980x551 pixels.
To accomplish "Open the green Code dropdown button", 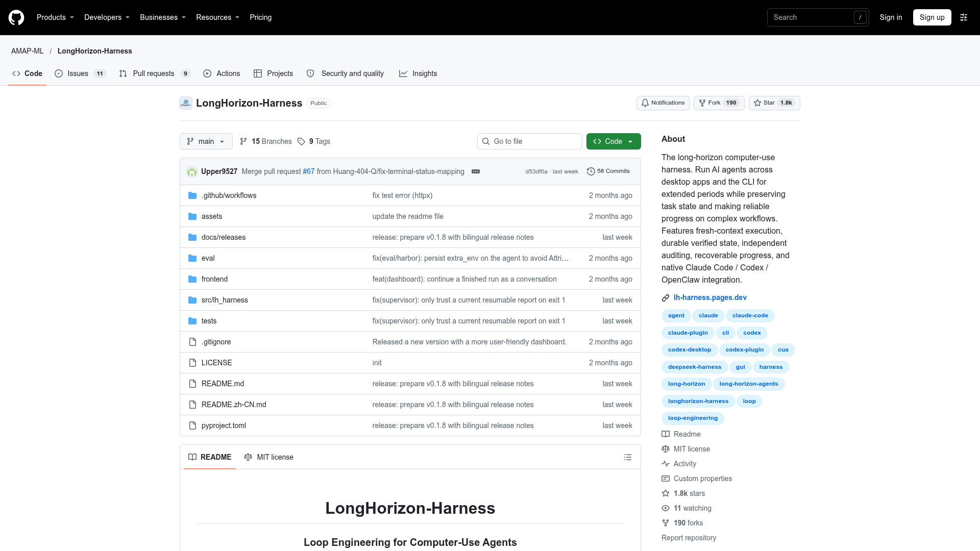I will click(x=614, y=141).
